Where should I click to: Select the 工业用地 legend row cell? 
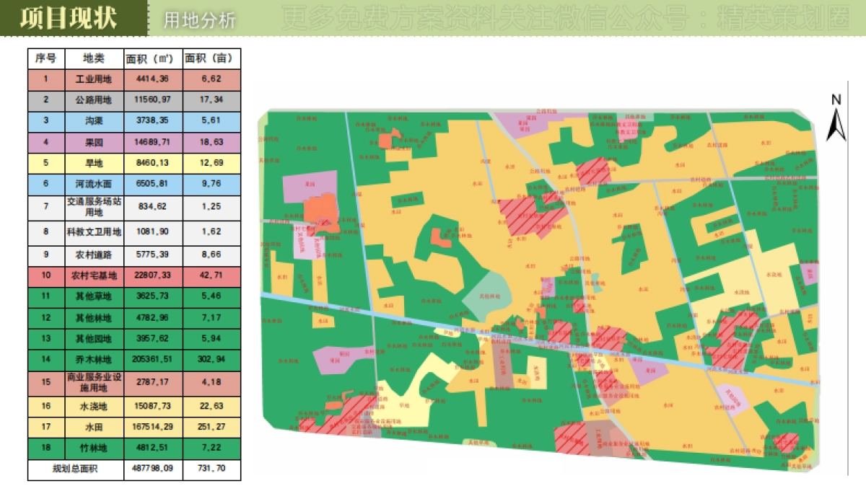tap(94, 79)
